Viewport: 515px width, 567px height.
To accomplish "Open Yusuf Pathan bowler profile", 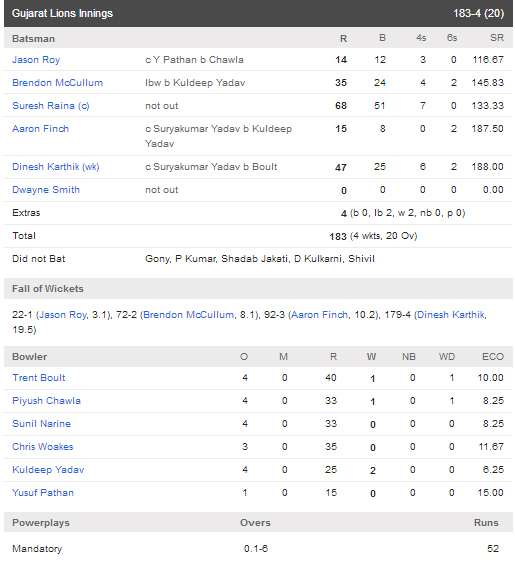I will tap(43, 493).
